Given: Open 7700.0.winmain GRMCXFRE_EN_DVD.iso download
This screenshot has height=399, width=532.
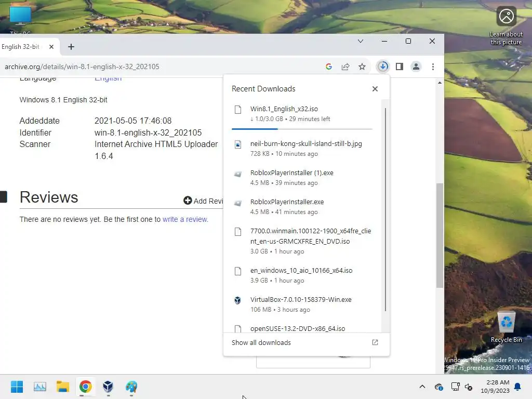Looking at the screenshot, I should click(x=302, y=241).
